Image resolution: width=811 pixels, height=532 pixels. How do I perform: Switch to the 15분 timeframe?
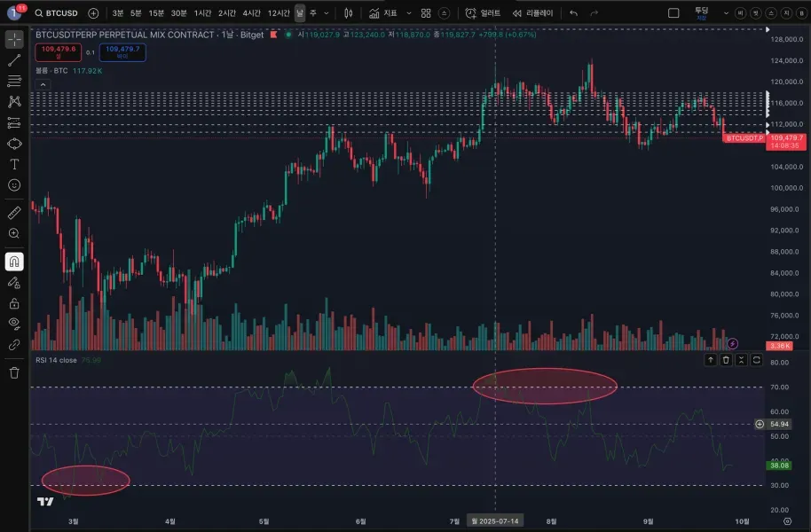point(156,12)
